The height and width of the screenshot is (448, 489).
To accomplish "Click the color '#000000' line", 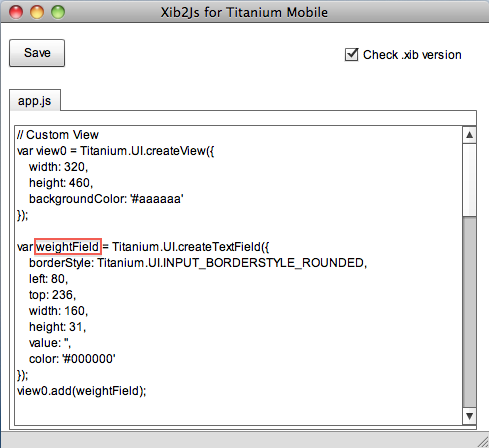I will tap(72, 359).
